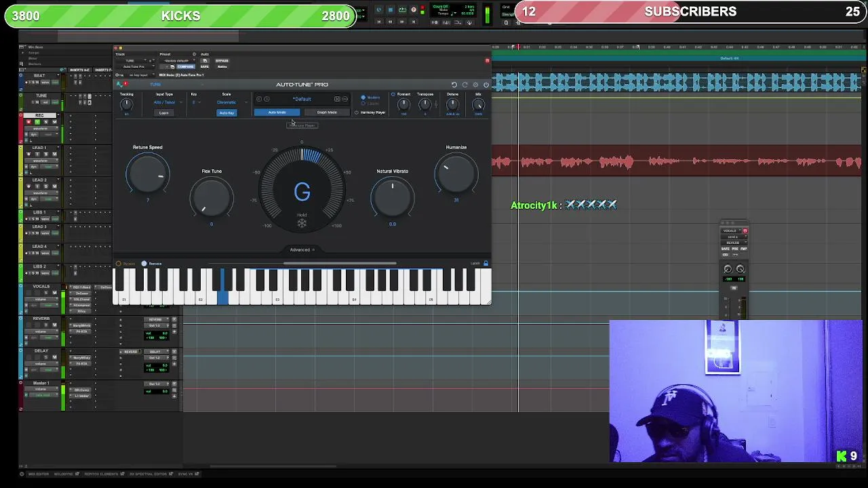Go to the previous preset with left arrow
This screenshot has height=488, width=868.
pos(259,99)
